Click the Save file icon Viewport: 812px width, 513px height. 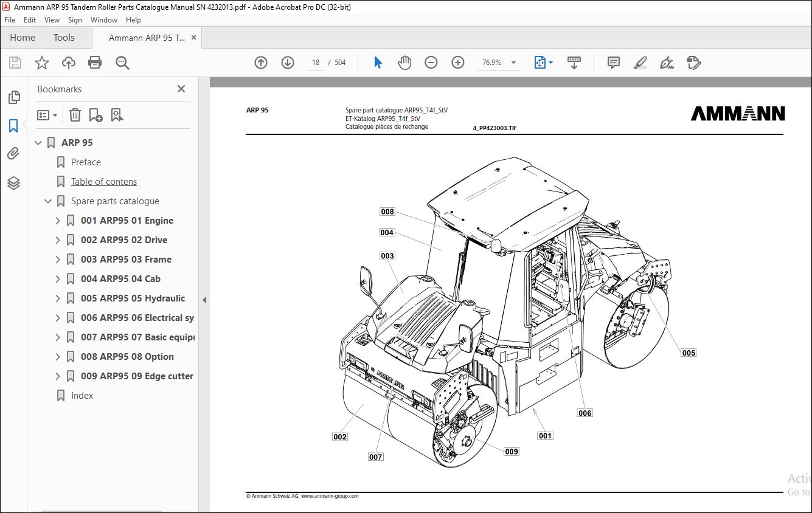coord(15,63)
